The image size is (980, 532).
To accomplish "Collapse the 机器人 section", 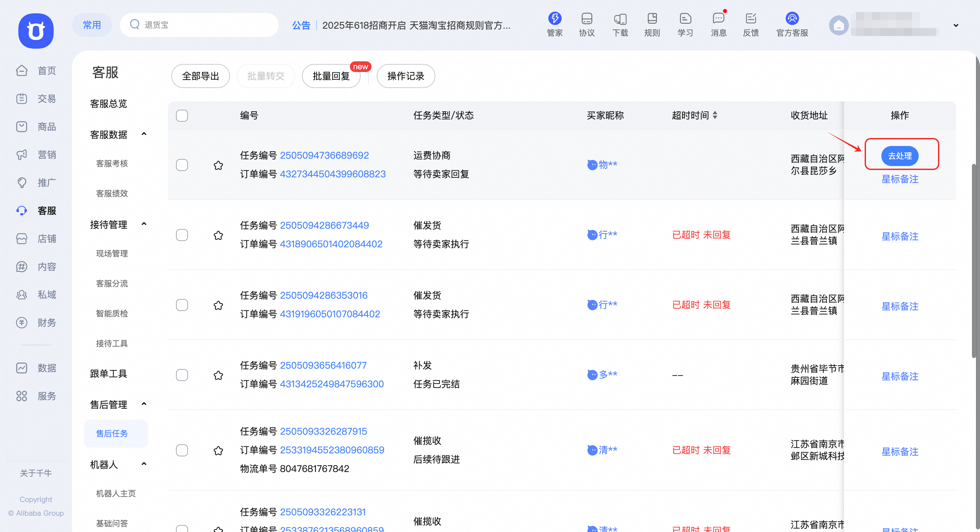I will pos(144,464).
